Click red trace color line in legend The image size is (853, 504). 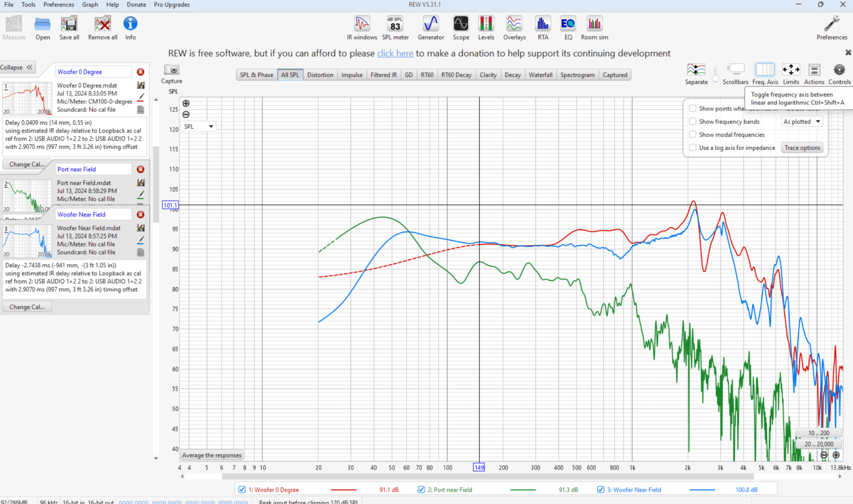pyautogui.click(x=344, y=490)
